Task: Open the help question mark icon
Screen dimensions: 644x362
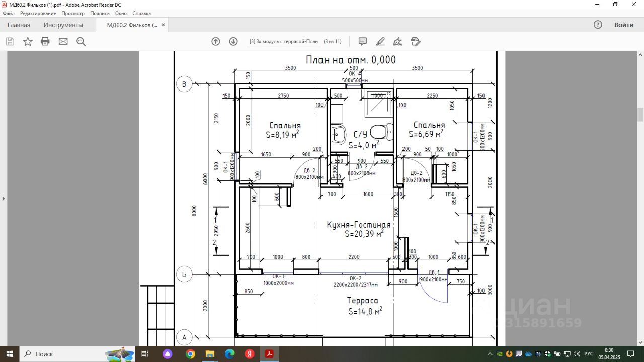Action: click(x=598, y=25)
